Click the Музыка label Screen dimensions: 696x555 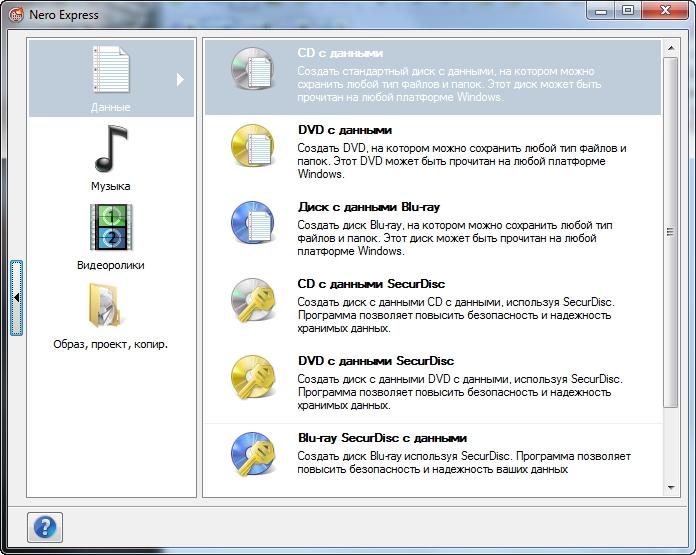tap(111, 186)
